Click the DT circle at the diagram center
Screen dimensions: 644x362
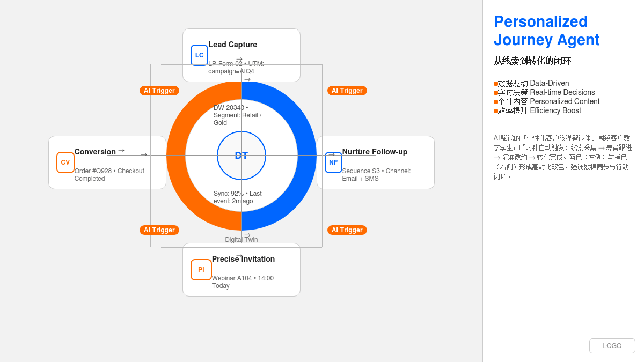click(x=241, y=156)
